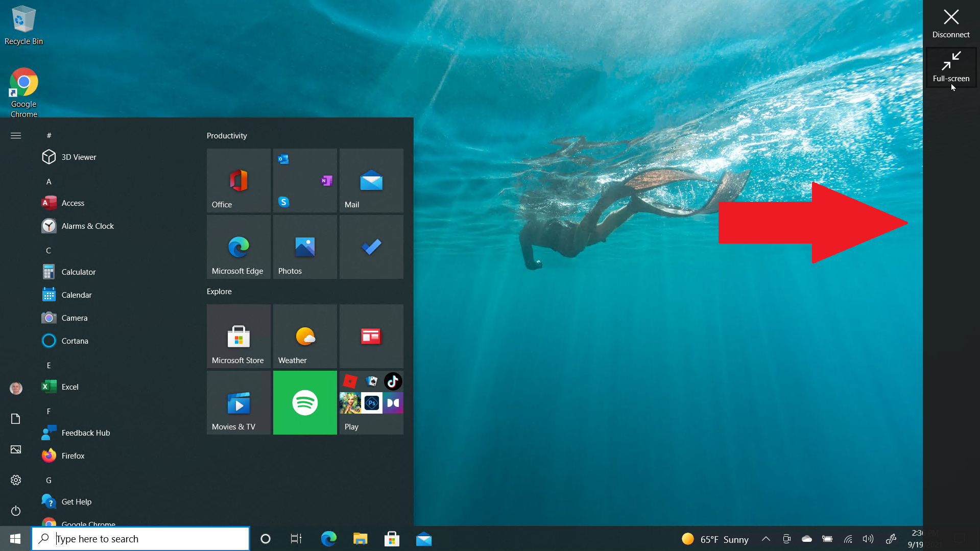980x551 pixels.
Task: Click the Power button in Start sidebar
Action: coord(16,511)
